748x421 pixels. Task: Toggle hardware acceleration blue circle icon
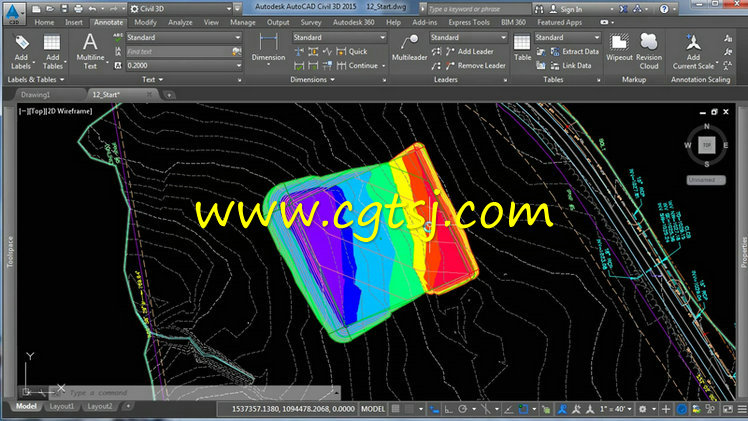point(682,409)
